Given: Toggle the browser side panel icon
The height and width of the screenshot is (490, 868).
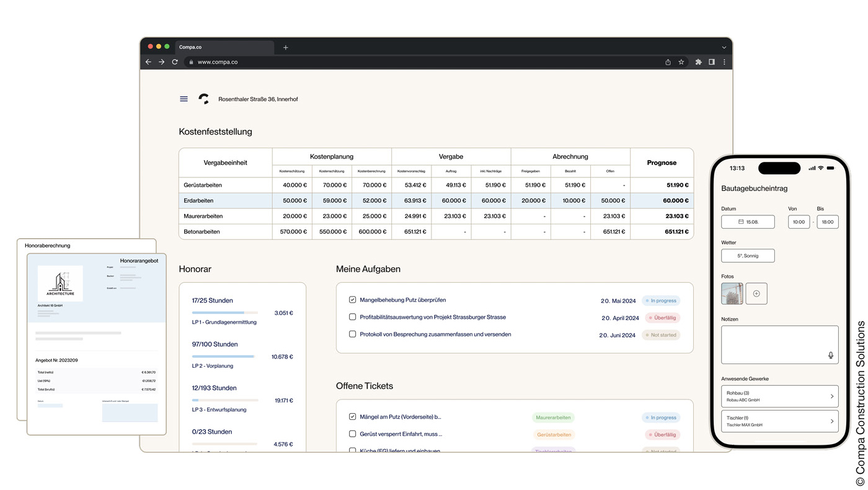Looking at the screenshot, I should click(x=712, y=62).
